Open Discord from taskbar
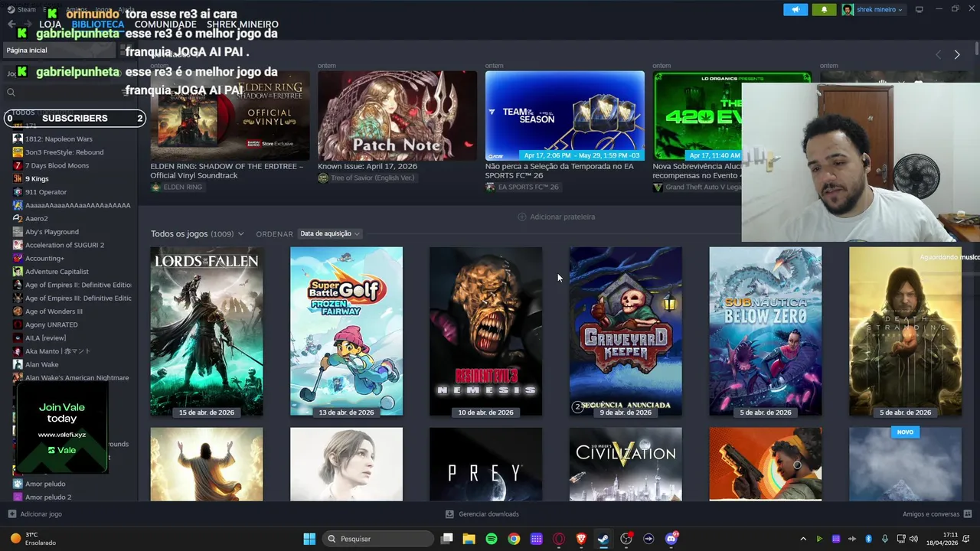This screenshot has height=551, width=980. (671, 539)
